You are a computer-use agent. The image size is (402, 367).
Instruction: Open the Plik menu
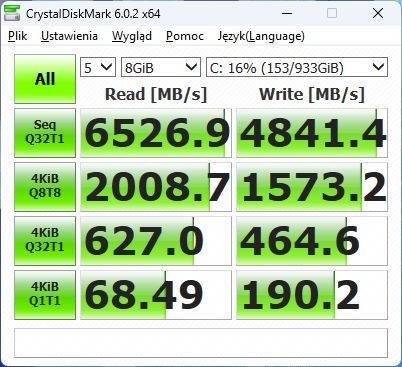point(18,36)
